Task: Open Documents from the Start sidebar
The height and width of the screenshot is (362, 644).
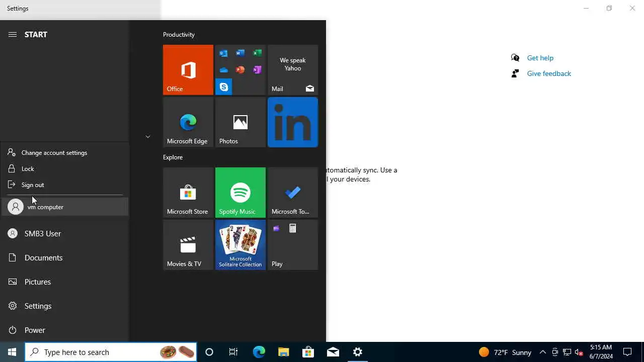Action: click(64, 257)
